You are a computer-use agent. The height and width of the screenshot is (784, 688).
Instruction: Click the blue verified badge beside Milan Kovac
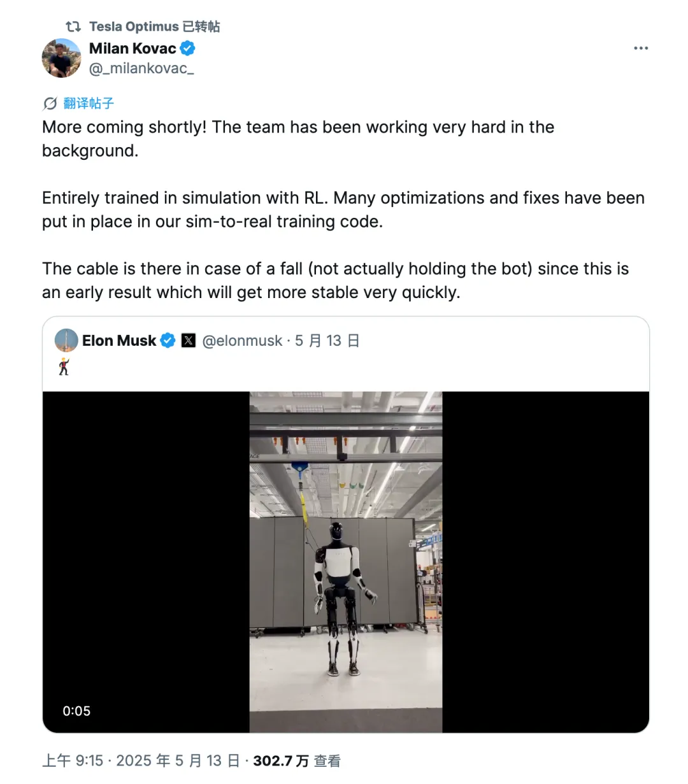click(x=188, y=48)
